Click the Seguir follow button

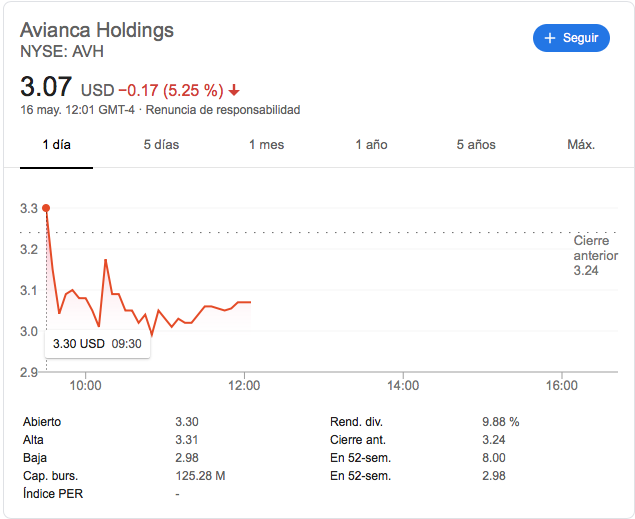coord(571,38)
